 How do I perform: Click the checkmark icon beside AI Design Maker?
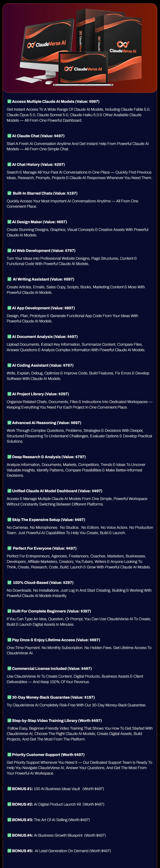[9, 222]
